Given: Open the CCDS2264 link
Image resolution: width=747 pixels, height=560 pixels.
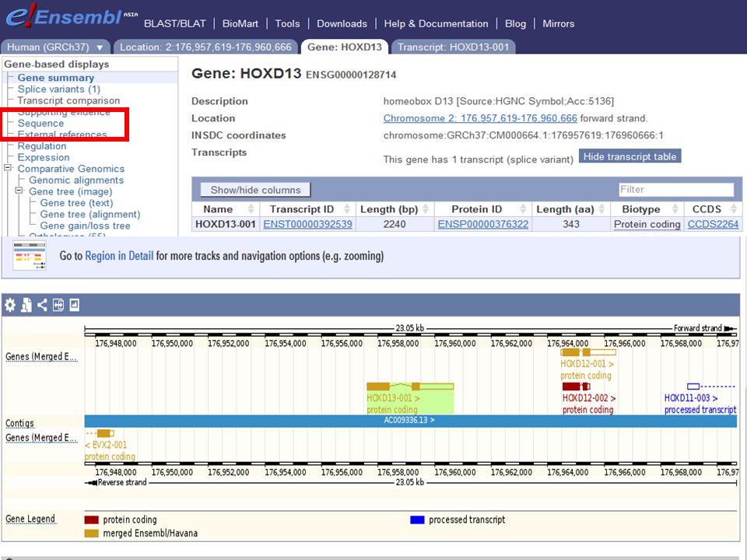Looking at the screenshot, I should click(713, 224).
